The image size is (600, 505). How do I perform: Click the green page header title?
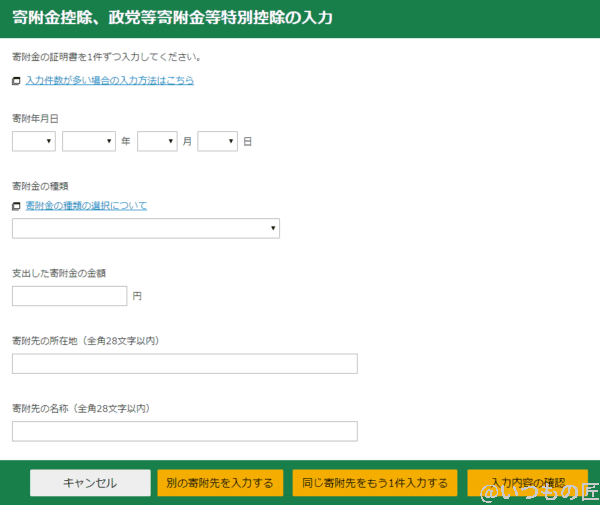[x=172, y=18]
